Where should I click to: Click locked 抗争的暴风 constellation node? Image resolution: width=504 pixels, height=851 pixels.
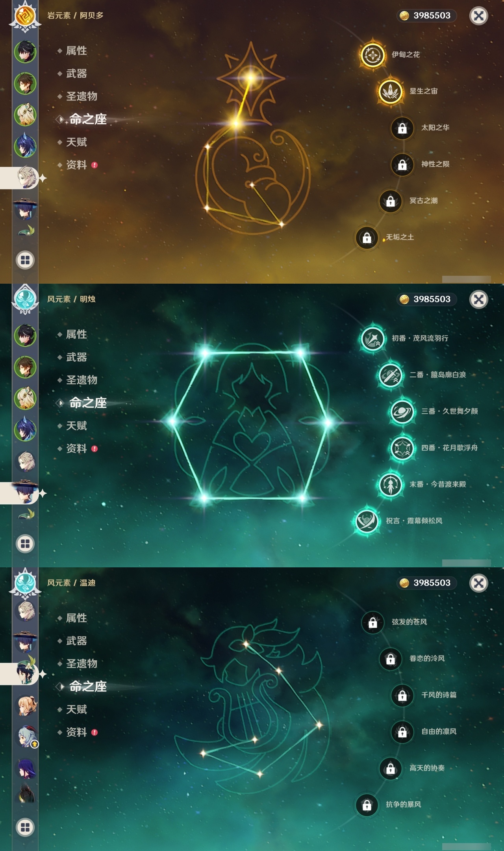(367, 805)
